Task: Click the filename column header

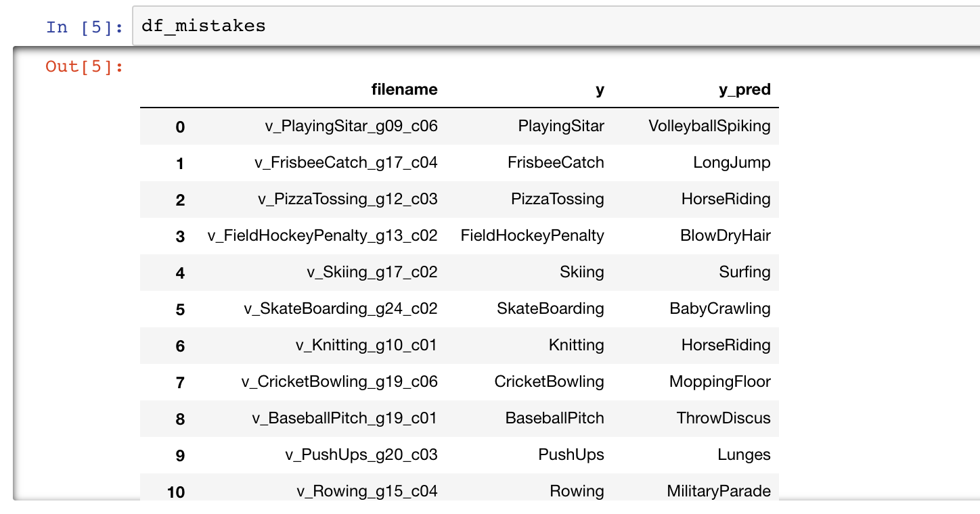Action: pos(404,89)
